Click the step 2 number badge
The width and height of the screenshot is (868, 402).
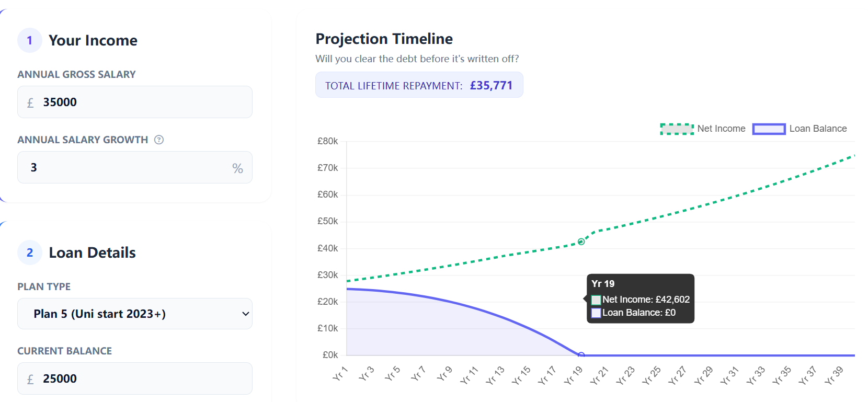pyautogui.click(x=30, y=252)
